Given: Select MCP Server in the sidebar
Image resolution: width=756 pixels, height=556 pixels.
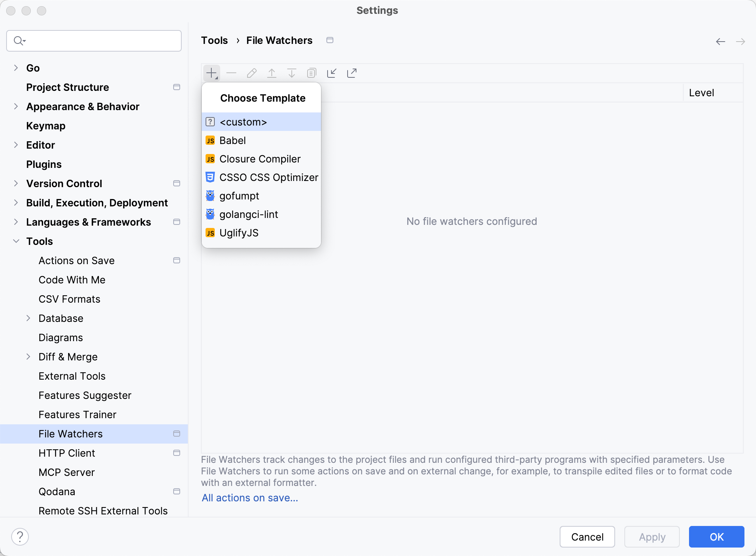Looking at the screenshot, I should [67, 472].
